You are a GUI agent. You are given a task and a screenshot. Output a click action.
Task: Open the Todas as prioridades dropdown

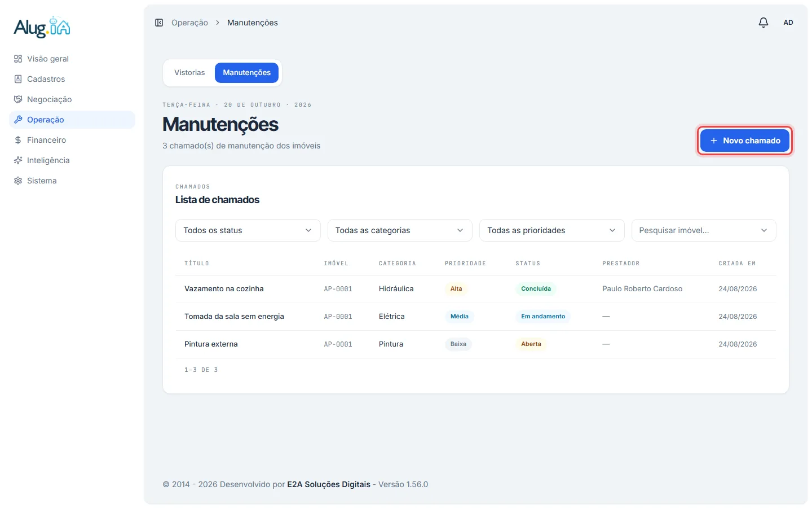coord(552,230)
